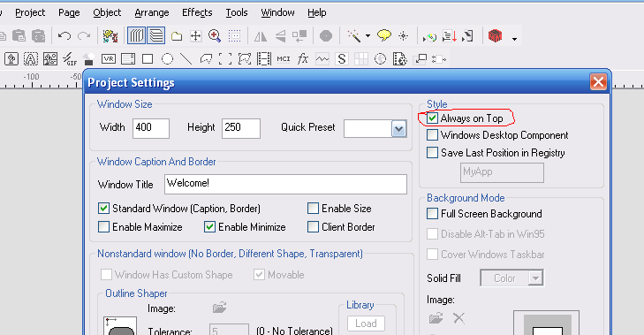The height and width of the screenshot is (335, 644).
Task: Uncheck the Always on Top checkbox
Action: [x=432, y=118]
